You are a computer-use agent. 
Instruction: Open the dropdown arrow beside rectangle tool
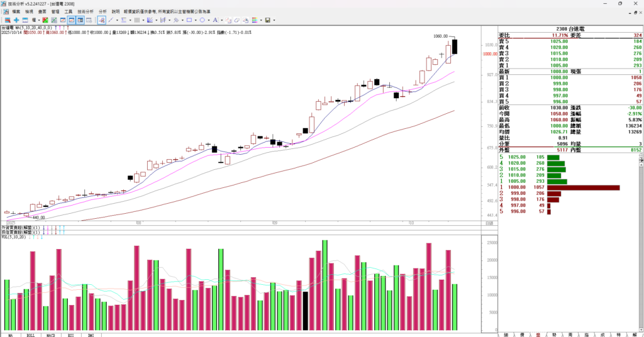[196, 20]
